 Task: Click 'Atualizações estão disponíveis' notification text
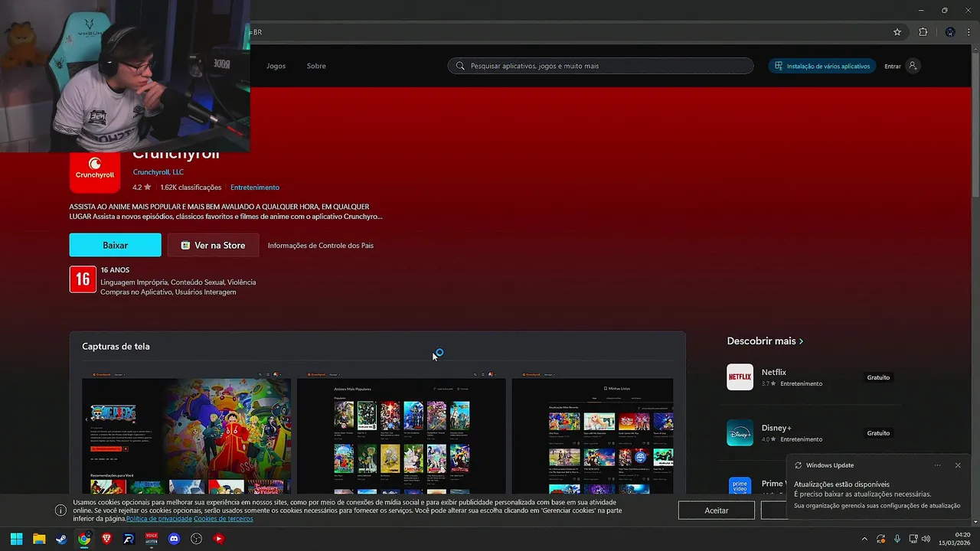click(841, 484)
